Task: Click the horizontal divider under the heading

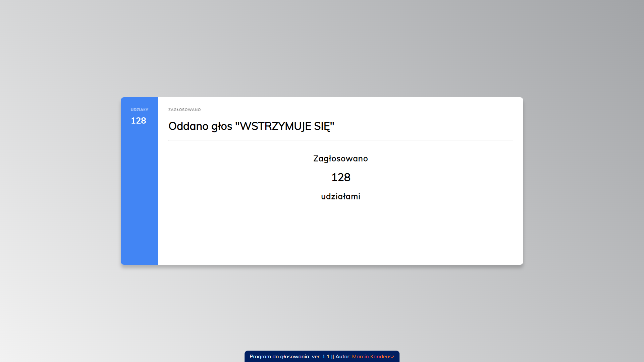Action: point(340,140)
